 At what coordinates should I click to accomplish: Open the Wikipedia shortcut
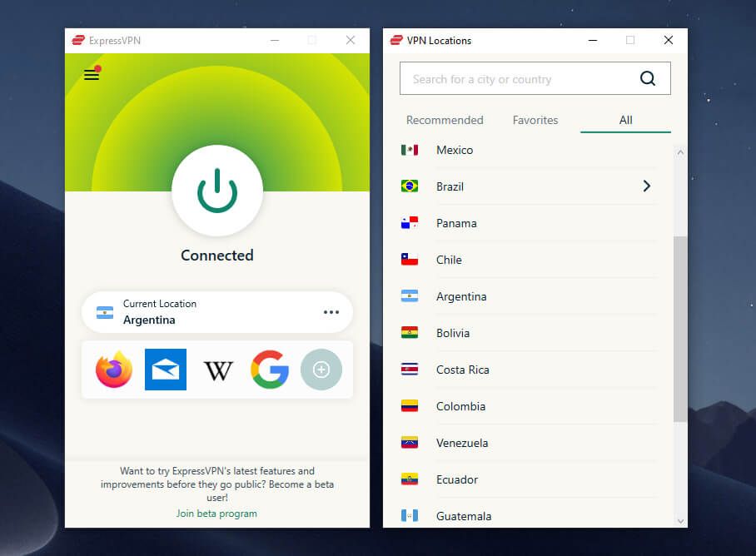218,370
